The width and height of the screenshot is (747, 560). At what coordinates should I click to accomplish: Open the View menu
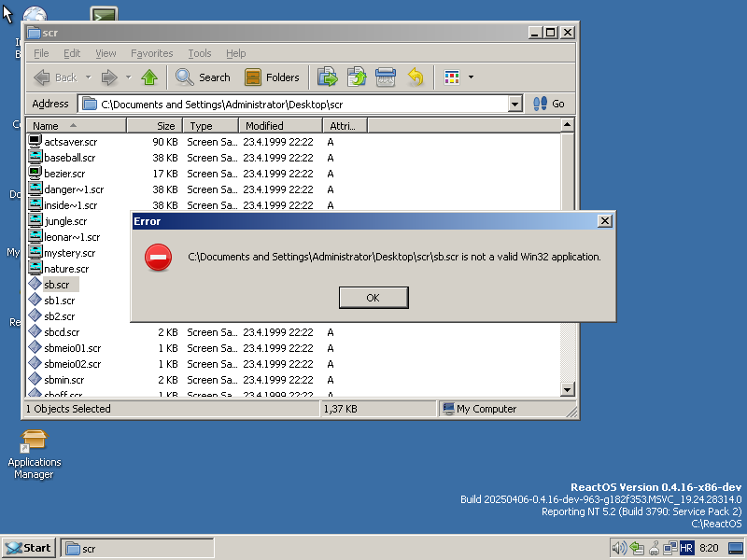(x=106, y=53)
